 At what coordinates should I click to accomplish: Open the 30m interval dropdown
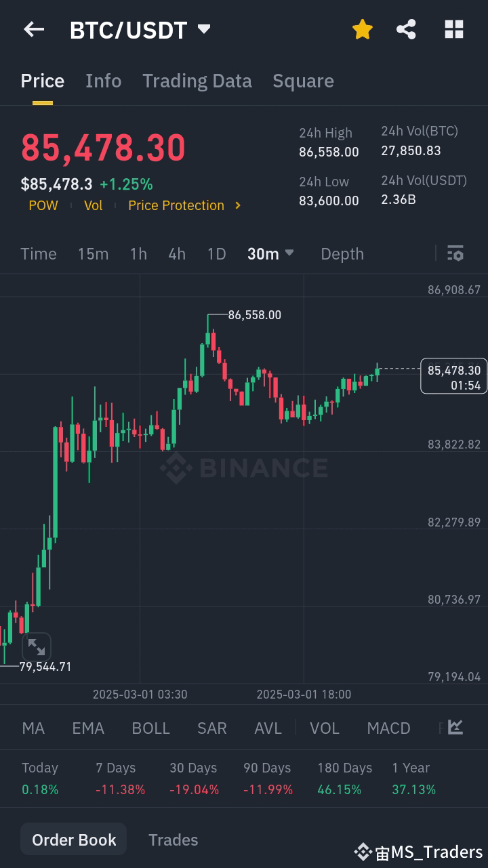coord(270,253)
